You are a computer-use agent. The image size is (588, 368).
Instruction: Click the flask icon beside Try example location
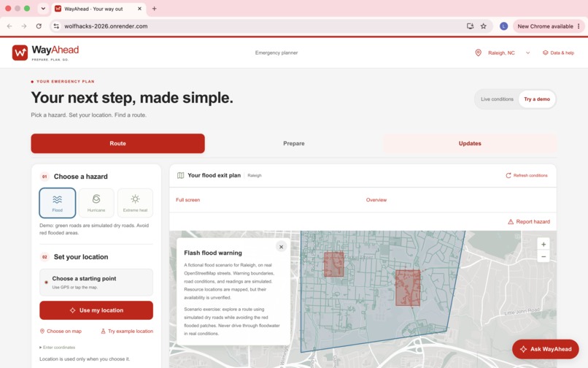tap(103, 331)
